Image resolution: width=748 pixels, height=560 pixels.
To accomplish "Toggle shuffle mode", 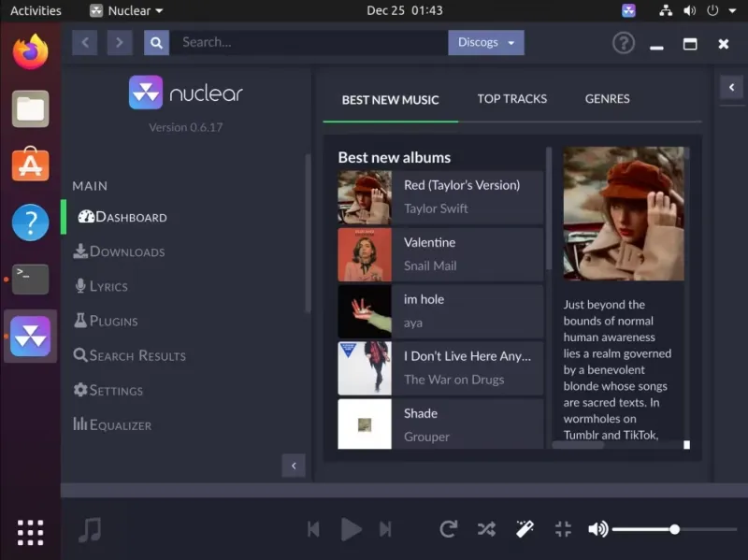I will (x=486, y=529).
